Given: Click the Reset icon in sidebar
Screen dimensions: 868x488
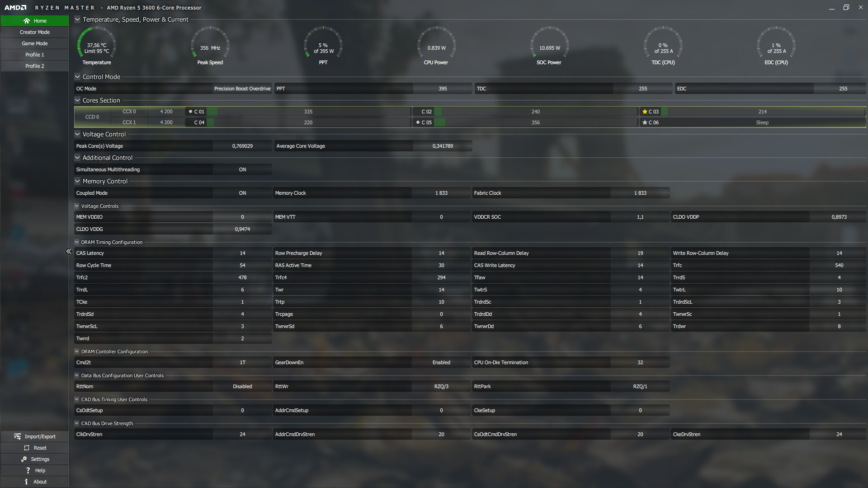Looking at the screenshot, I should [27, 448].
